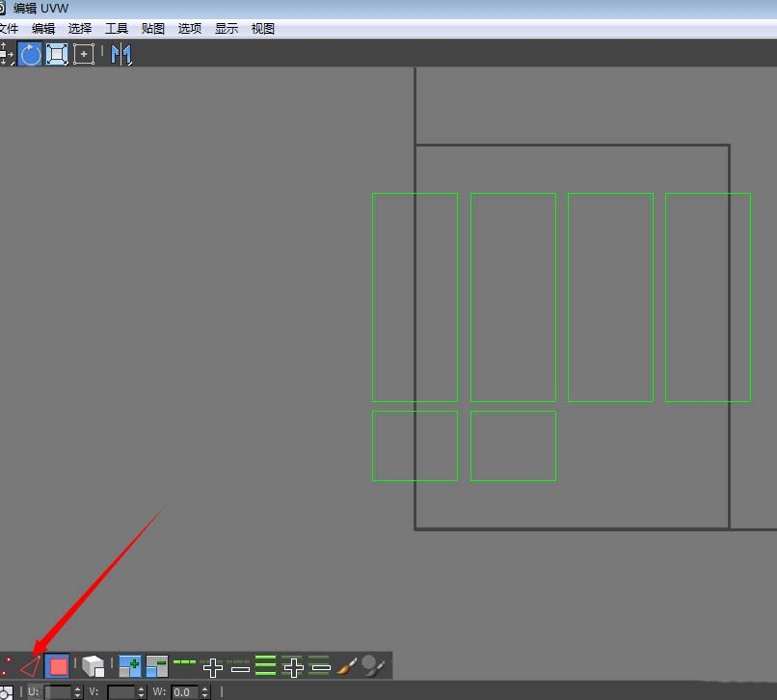Click Shrink Ring minus icon

coord(320,666)
